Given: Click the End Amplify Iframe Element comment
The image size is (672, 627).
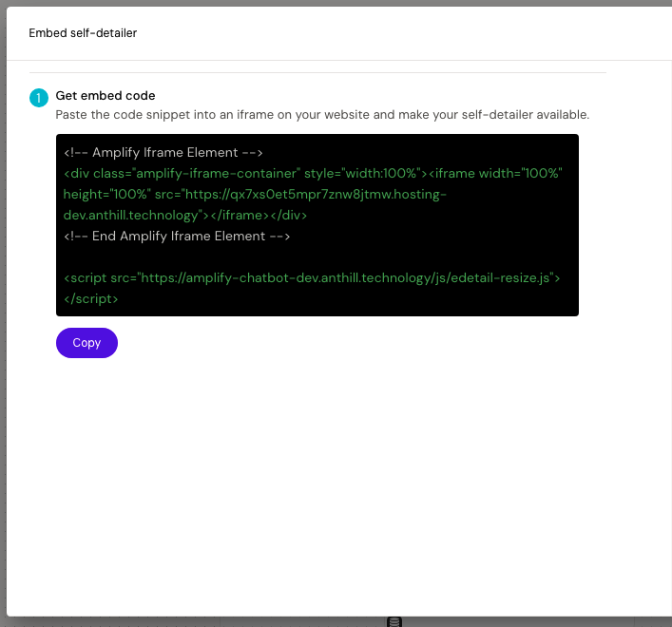Looking at the screenshot, I should tap(177, 236).
